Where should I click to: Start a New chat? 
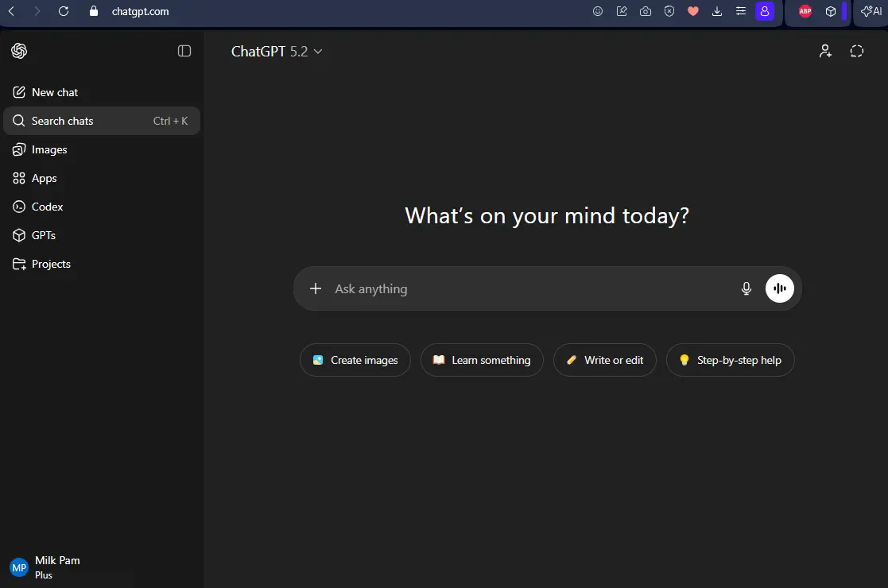102,92
